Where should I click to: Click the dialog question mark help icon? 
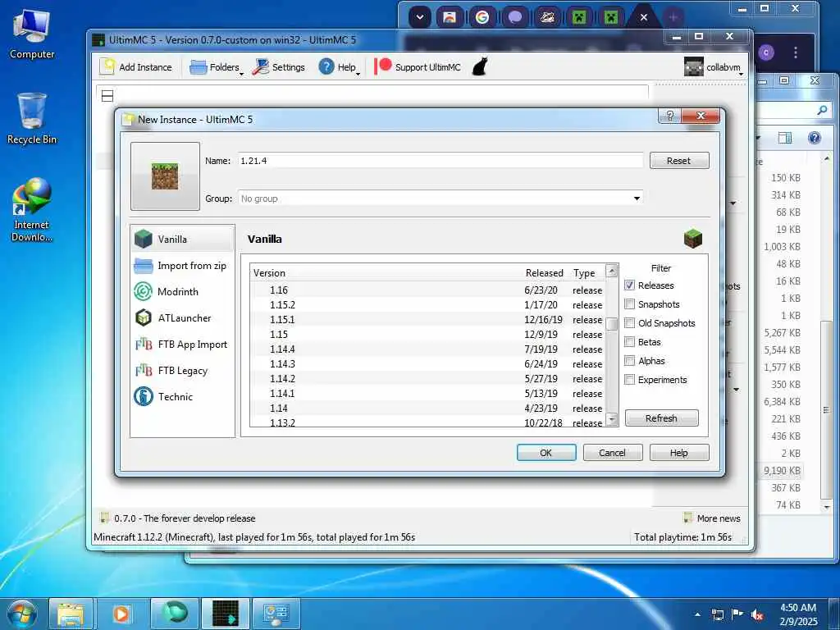coord(669,116)
